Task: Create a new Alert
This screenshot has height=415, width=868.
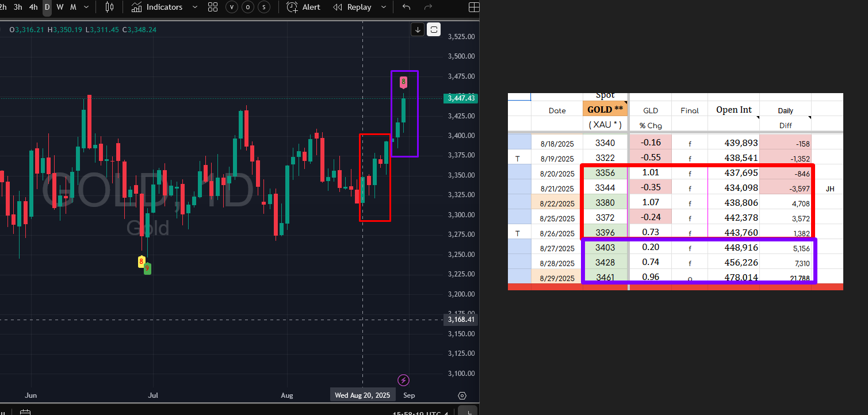Action: click(304, 7)
